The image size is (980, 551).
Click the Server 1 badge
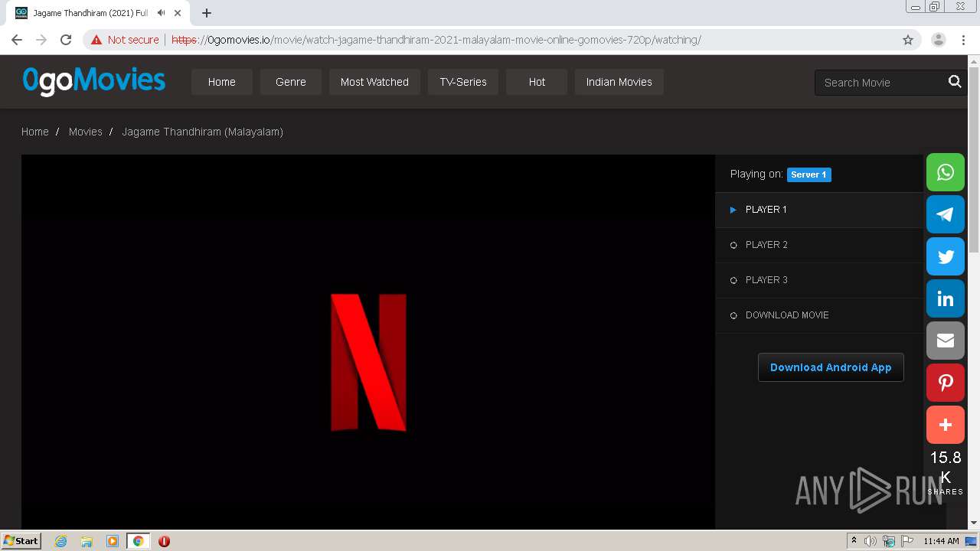(x=809, y=174)
